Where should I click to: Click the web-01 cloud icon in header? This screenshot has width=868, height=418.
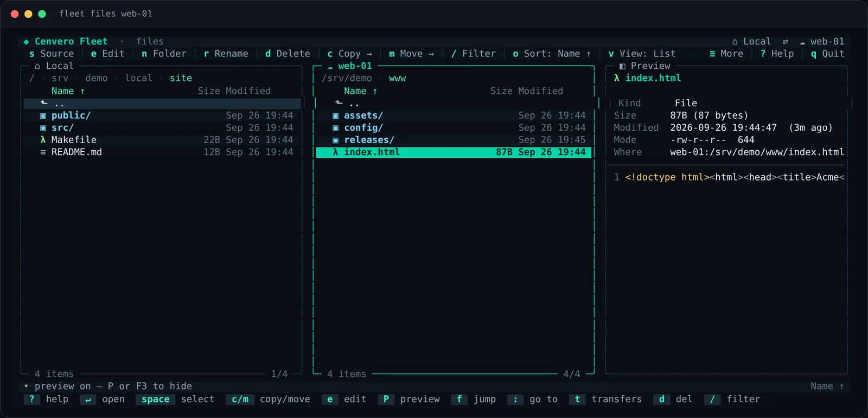[802, 42]
